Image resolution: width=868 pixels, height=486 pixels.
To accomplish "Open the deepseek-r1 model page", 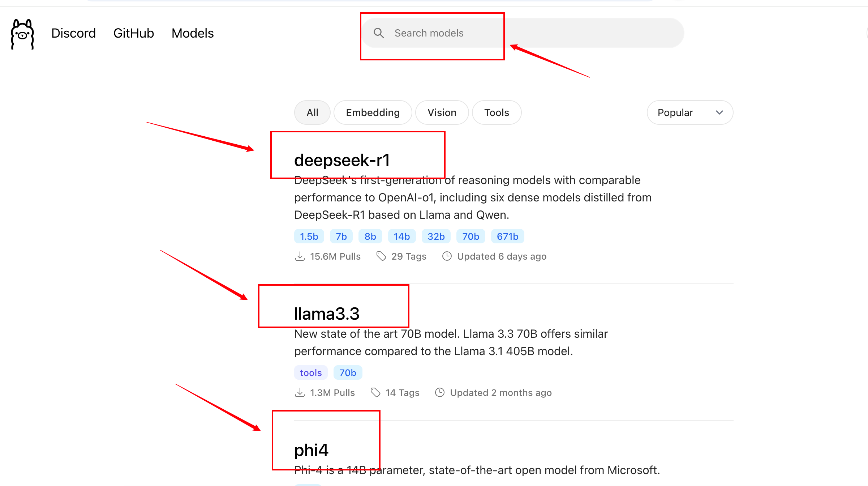I will tap(342, 160).
